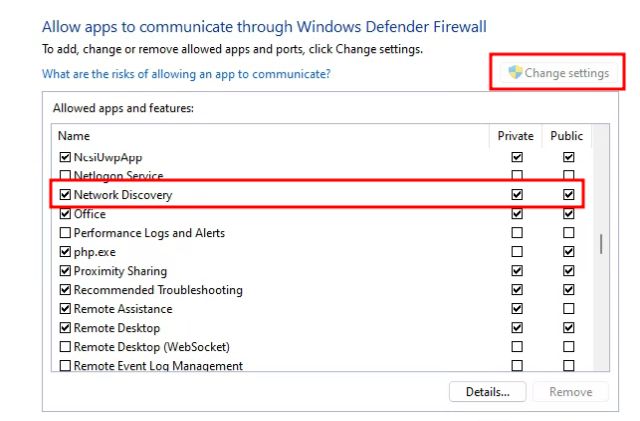The height and width of the screenshot is (421, 640).
Task: Click the shield icon beside Change settings
Action: click(515, 73)
